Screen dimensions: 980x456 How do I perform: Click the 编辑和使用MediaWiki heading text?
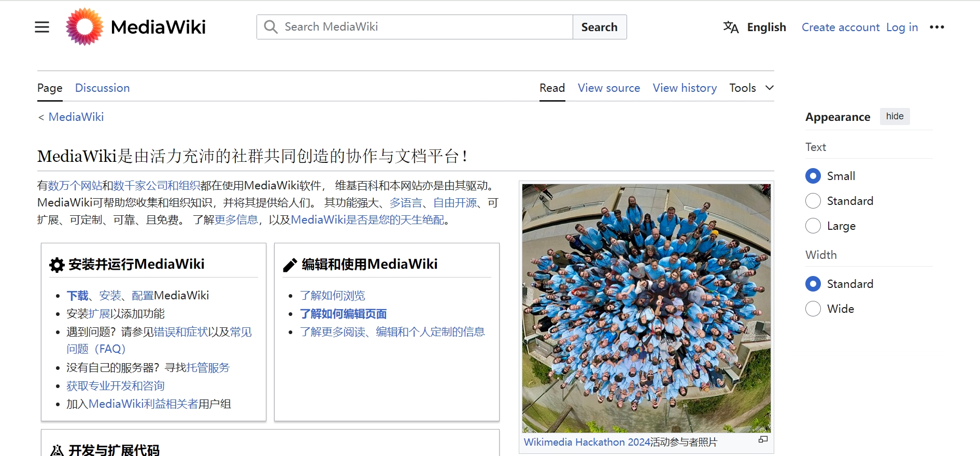(370, 265)
